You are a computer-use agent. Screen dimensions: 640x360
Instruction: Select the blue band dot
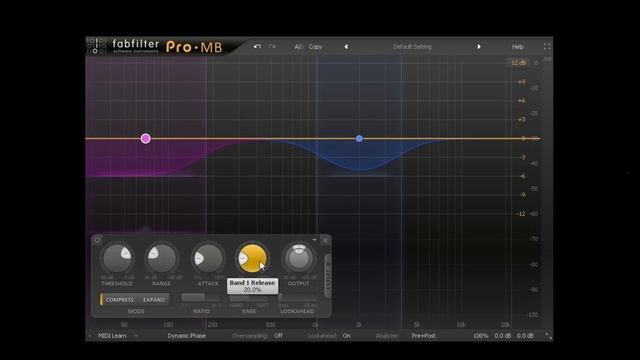coord(359,139)
